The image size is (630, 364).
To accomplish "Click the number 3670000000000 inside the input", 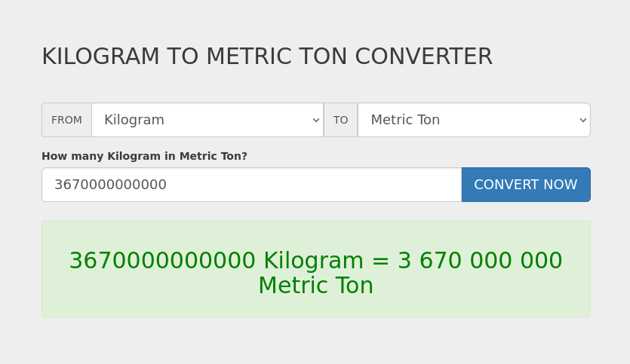I will click(x=110, y=185).
